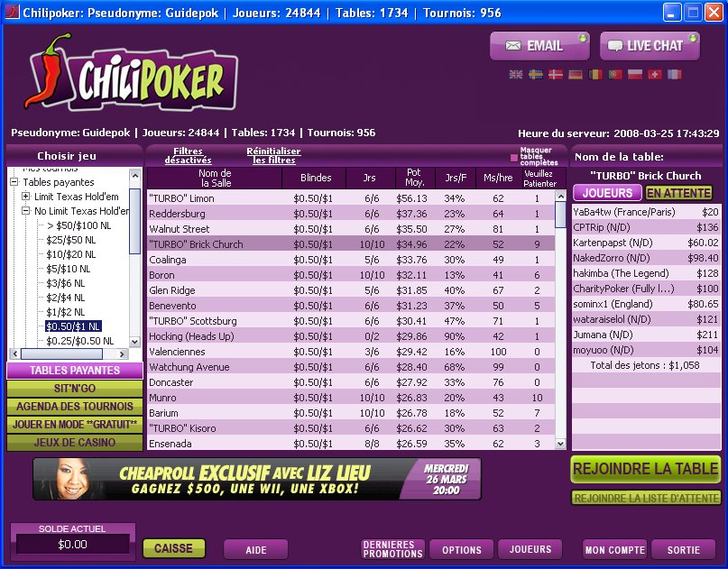The image size is (728, 569).
Task: Click Réinitialiser les filtres link
Action: (x=273, y=155)
